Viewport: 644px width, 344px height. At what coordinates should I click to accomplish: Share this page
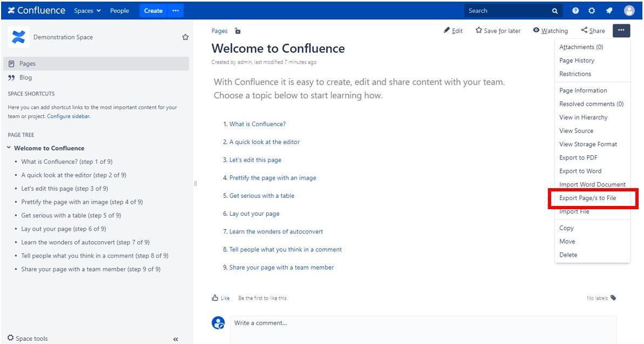593,31
